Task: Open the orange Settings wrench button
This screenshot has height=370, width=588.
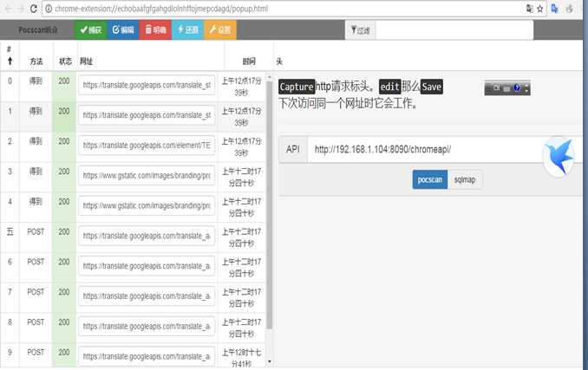Action: coord(220,29)
